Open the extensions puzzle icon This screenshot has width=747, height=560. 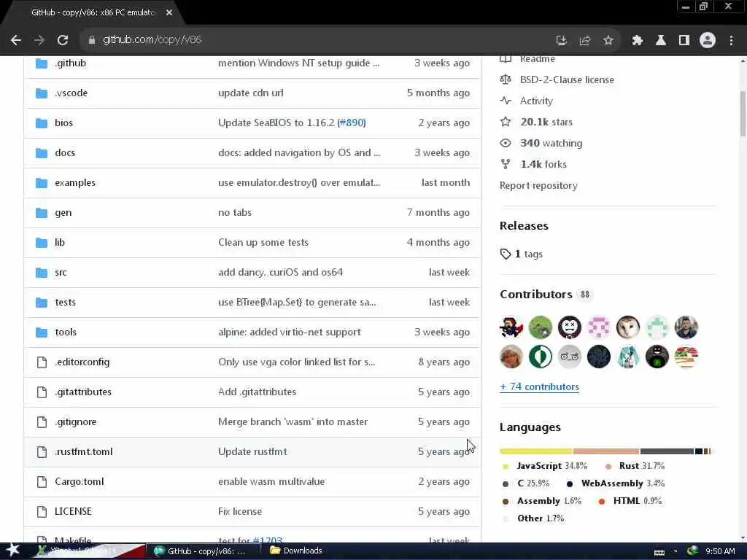[638, 41]
